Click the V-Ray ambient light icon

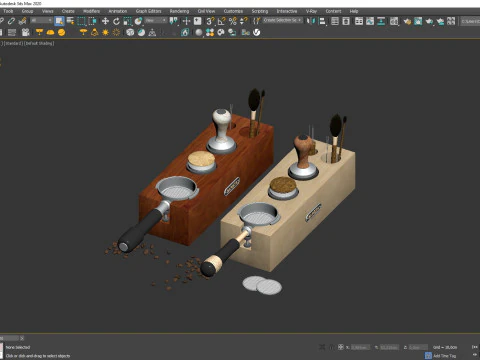pyautogui.click(x=116, y=32)
